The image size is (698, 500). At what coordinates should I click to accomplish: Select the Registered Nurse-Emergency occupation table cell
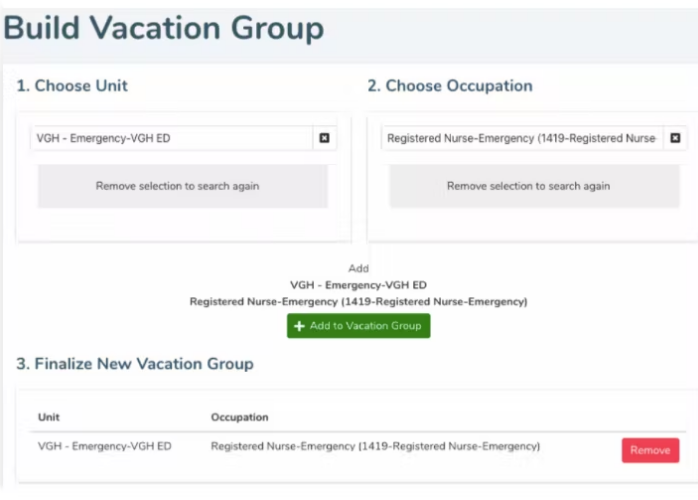point(375,446)
